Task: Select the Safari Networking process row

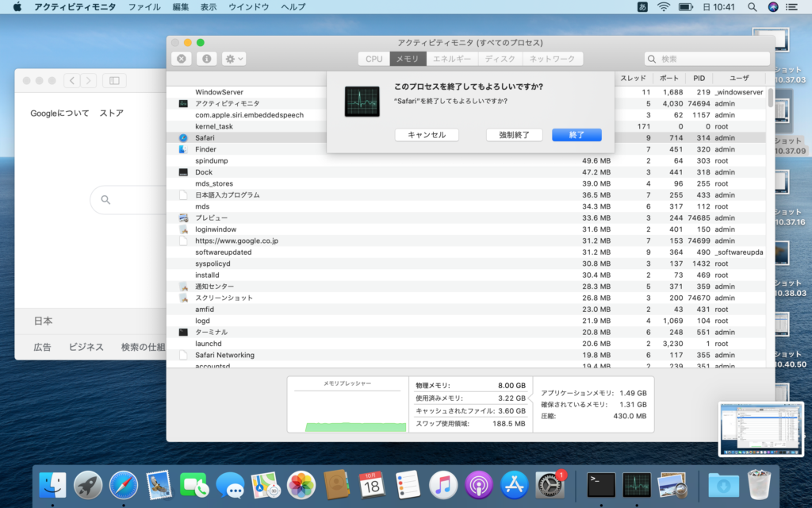Action: pos(466,355)
